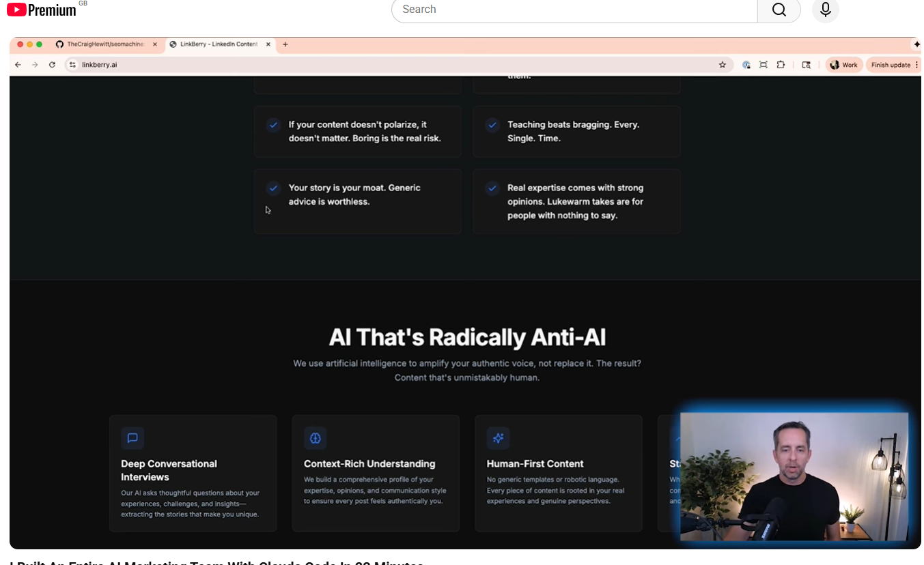Click into the YouTube Search field
The width and height of the screenshot is (924, 565).
click(574, 10)
